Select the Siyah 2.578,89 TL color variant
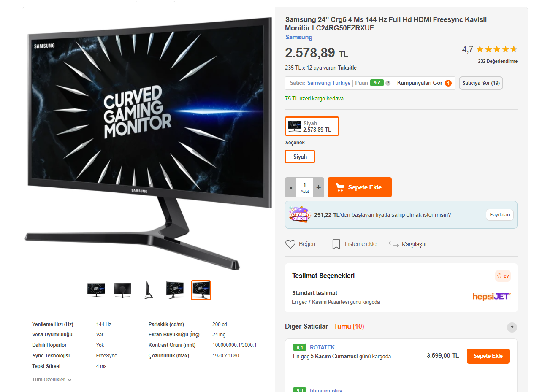This screenshot has height=392, width=553. point(312,126)
